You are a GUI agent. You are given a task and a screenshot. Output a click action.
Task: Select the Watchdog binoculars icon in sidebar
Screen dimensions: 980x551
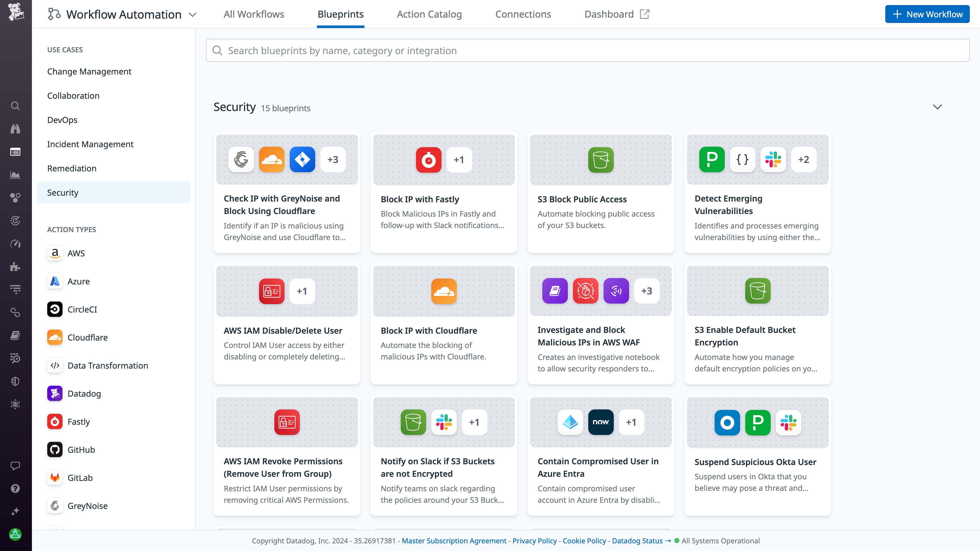pos(15,129)
